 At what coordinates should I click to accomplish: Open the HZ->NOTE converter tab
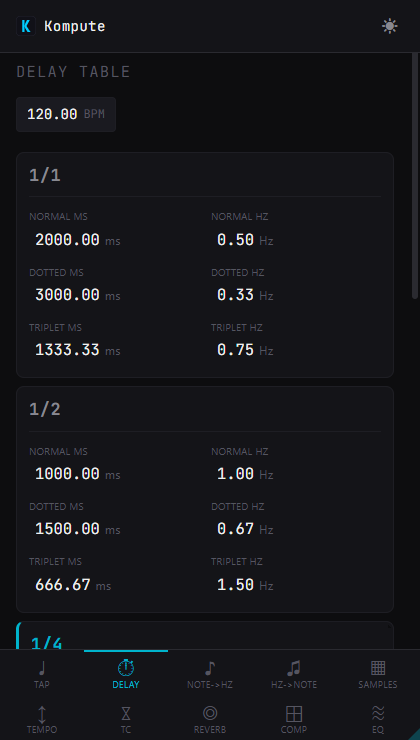[294, 674]
